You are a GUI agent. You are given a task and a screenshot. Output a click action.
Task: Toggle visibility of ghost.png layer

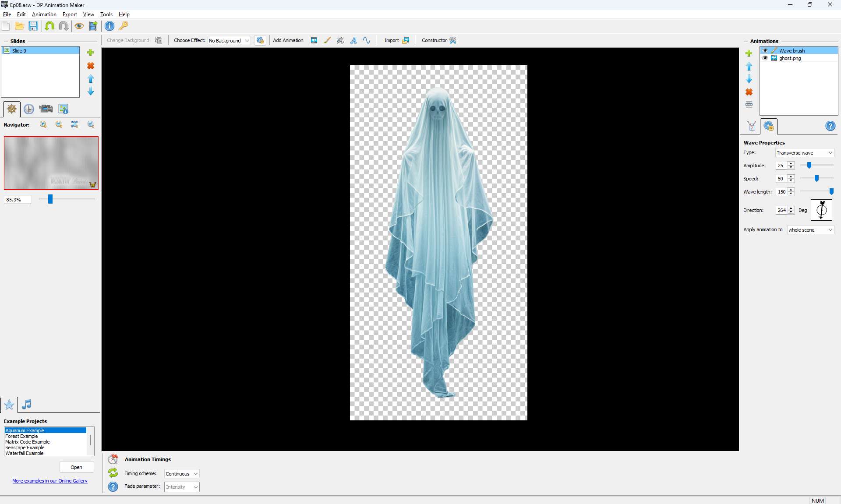pos(765,58)
